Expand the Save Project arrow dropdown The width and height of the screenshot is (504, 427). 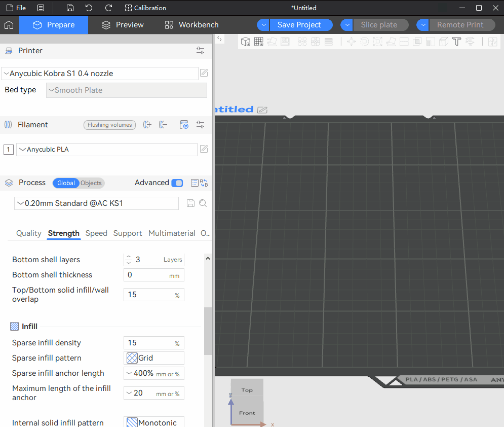pyautogui.click(x=263, y=25)
